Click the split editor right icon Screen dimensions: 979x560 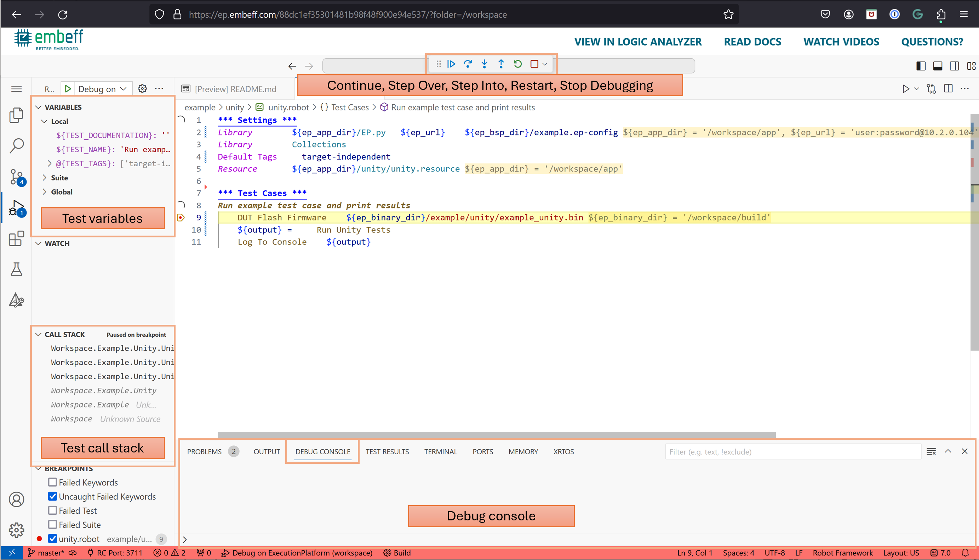point(948,89)
